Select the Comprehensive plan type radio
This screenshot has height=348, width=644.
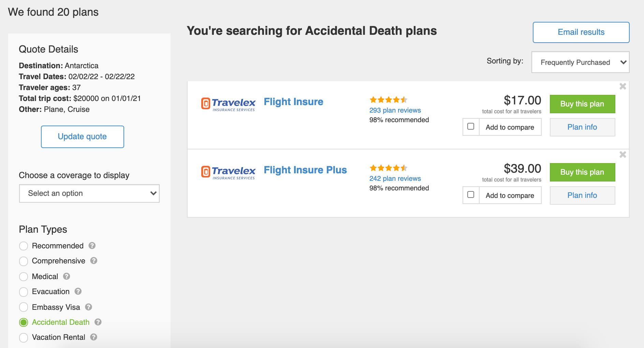[x=24, y=261]
